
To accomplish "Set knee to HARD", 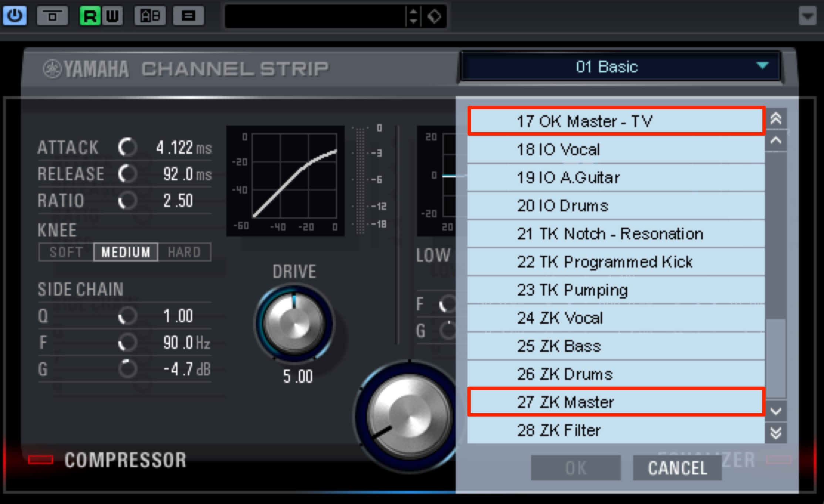I will [x=184, y=252].
